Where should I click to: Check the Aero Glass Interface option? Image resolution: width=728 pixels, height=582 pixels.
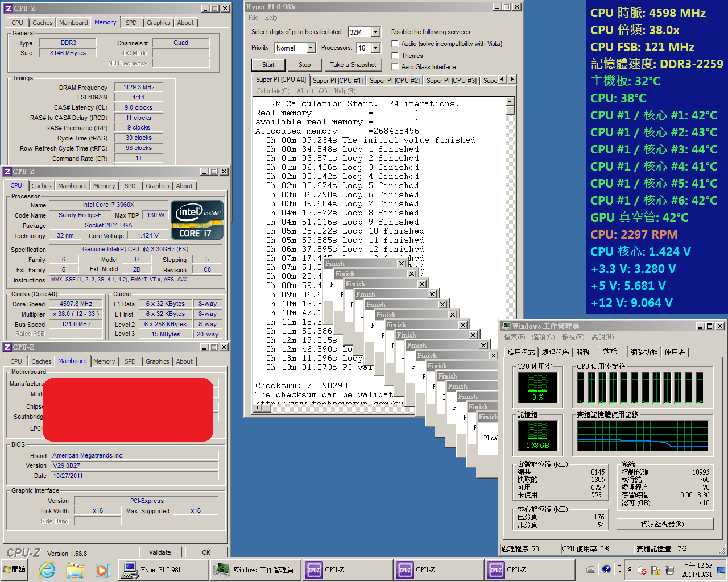pos(395,66)
